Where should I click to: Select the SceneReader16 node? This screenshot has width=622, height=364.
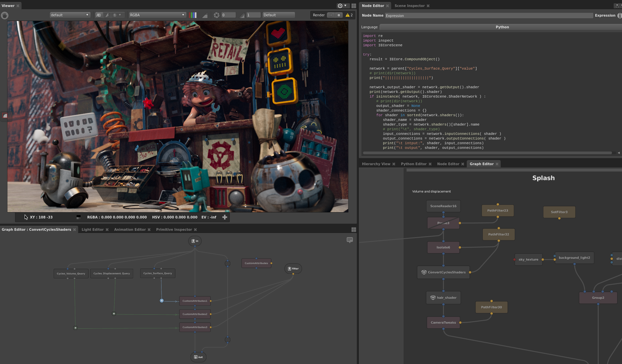pos(443,206)
